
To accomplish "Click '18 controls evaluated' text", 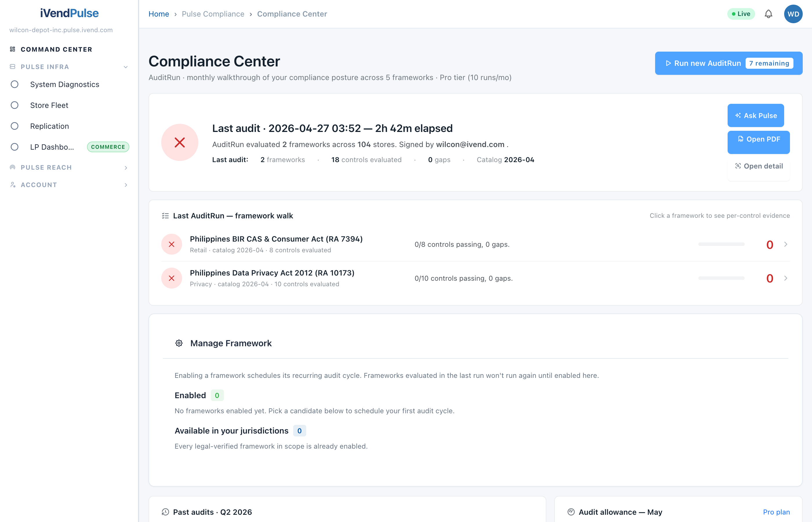I will [x=366, y=160].
